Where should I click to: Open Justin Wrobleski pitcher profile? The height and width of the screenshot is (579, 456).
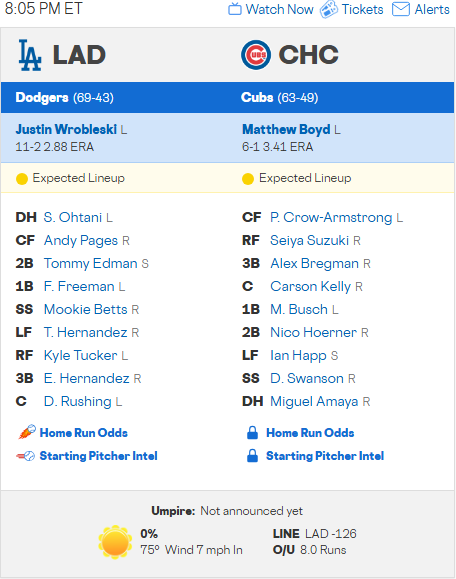(66, 129)
